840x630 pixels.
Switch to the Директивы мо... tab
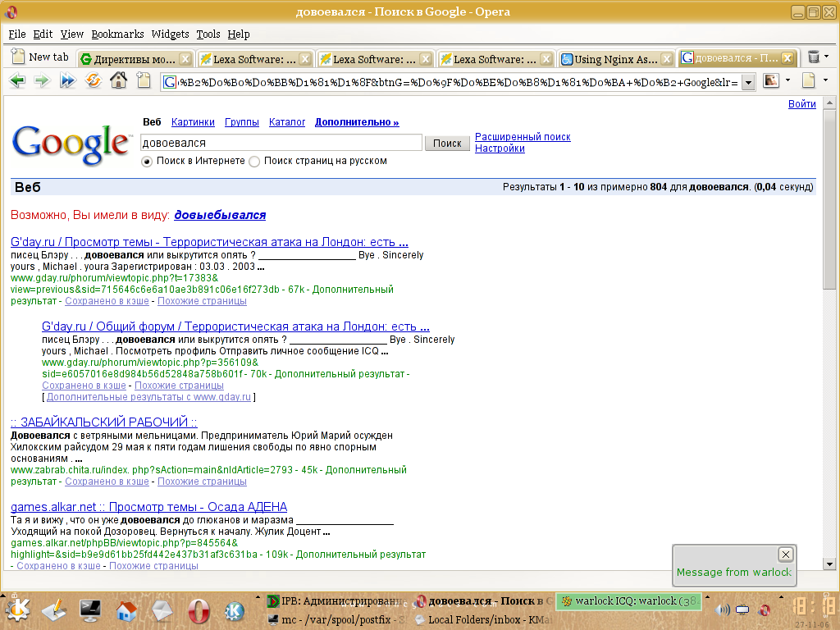tap(134, 59)
